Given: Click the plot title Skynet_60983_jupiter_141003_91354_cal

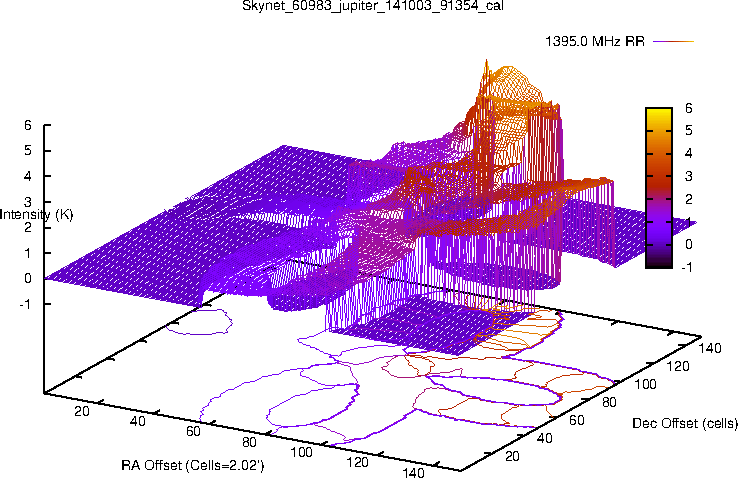Looking at the screenshot, I should [x=368, y=7].
